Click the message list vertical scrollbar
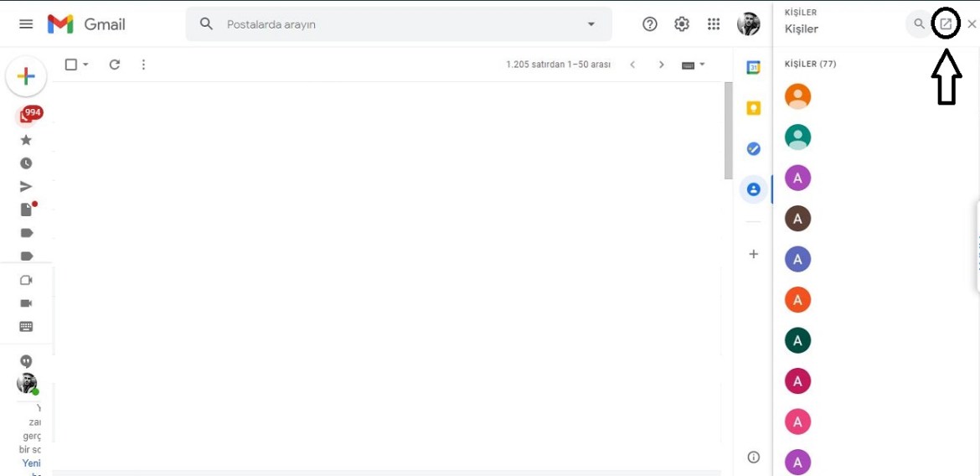 pos(728,130)
